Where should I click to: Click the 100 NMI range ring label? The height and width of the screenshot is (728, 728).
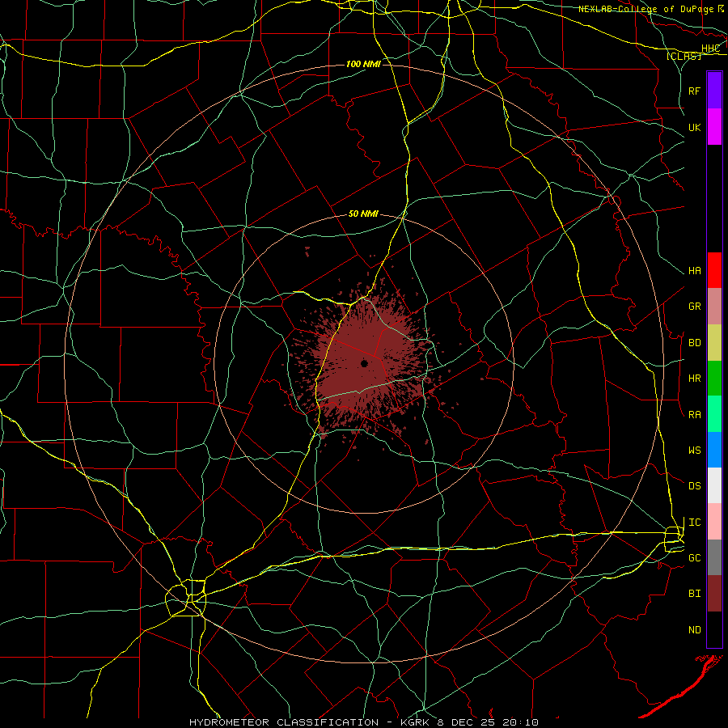[363, 64]
